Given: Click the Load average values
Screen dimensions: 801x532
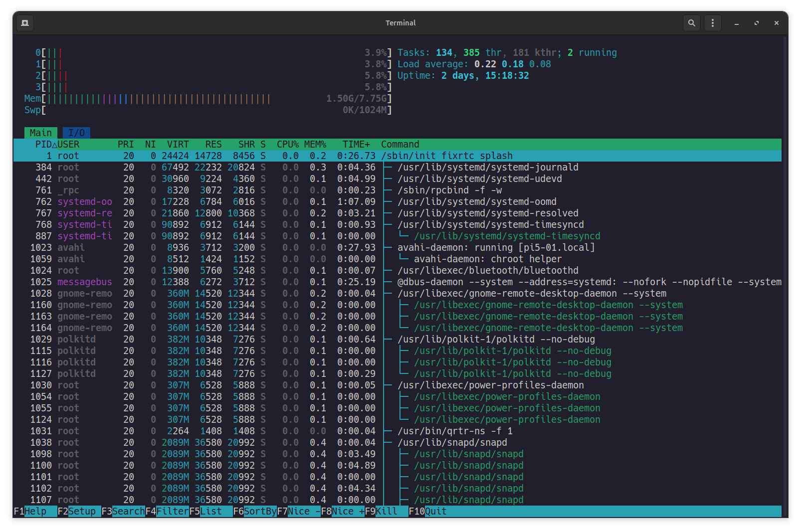Looking at the screenshot, I should (x=513, y=64).
